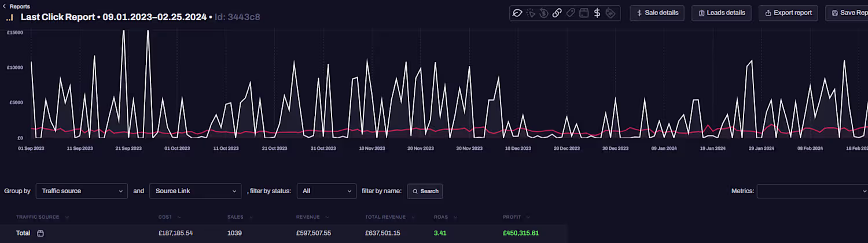
Task: Open the Source Link dropdown
Action: (195, 191)
